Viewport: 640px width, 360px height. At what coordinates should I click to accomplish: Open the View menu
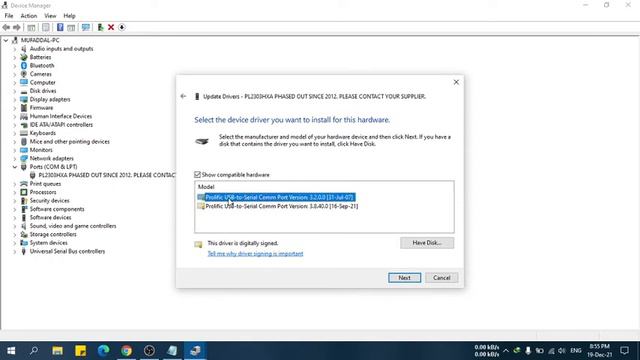click(50, 16)
